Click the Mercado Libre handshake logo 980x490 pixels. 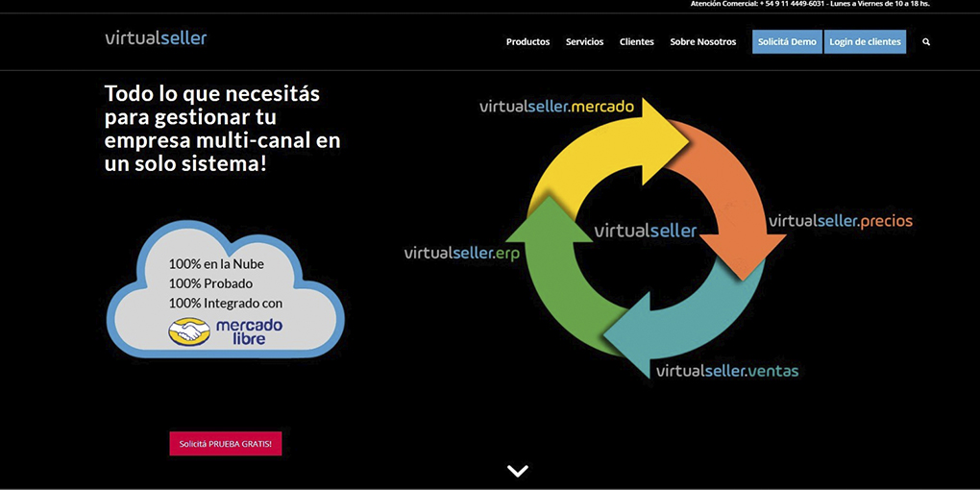tap(189, 331)
